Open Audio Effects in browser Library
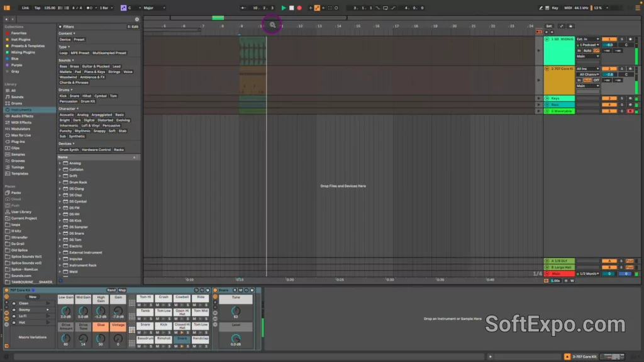 tap(22, 116)
